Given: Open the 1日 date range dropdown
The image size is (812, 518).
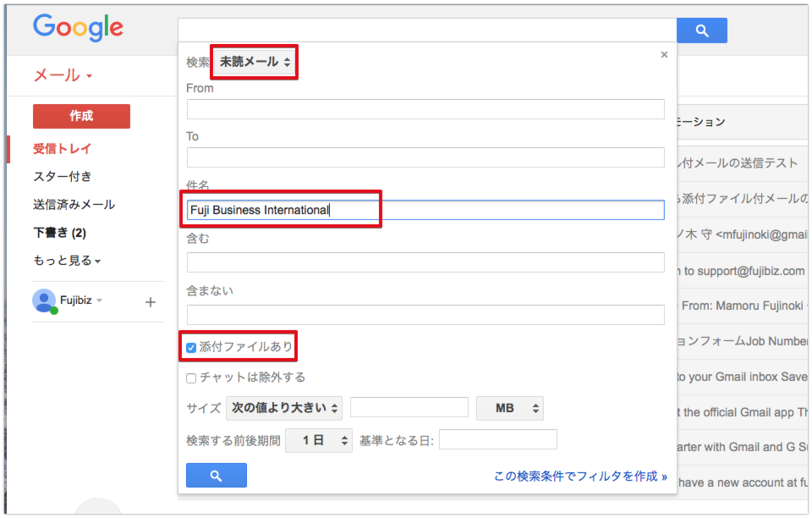Looking at the screenshot, I should (x=319, y=440).
